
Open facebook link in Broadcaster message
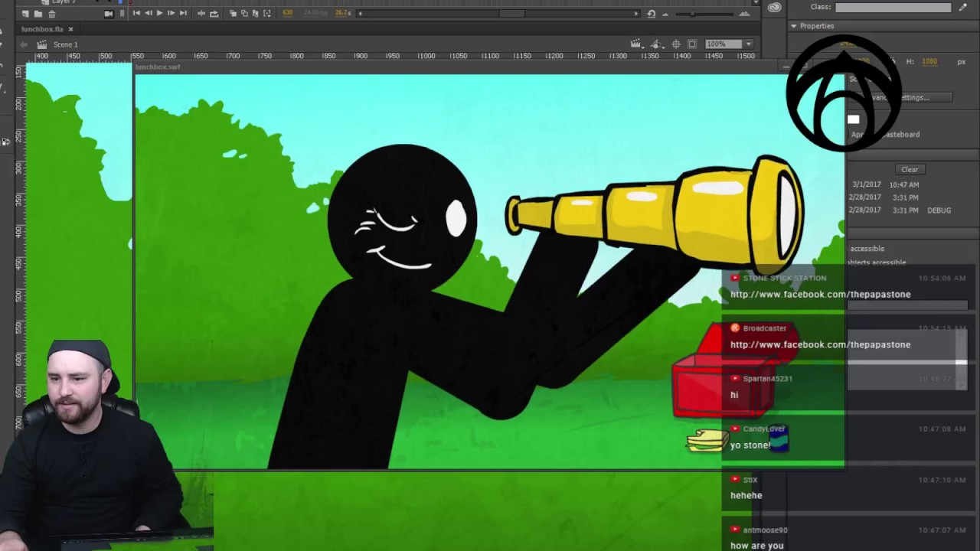pyautogui.click(x=820, y=344)
